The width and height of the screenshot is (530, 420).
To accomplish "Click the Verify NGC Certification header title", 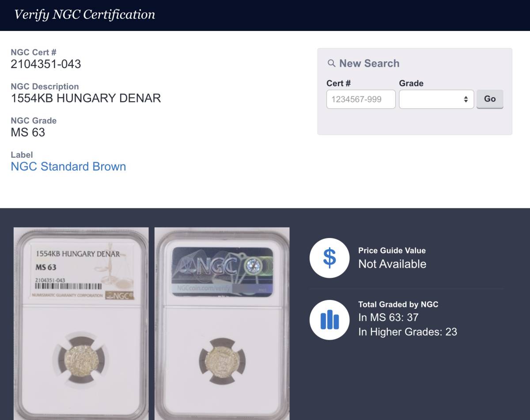I will point(85,15).
